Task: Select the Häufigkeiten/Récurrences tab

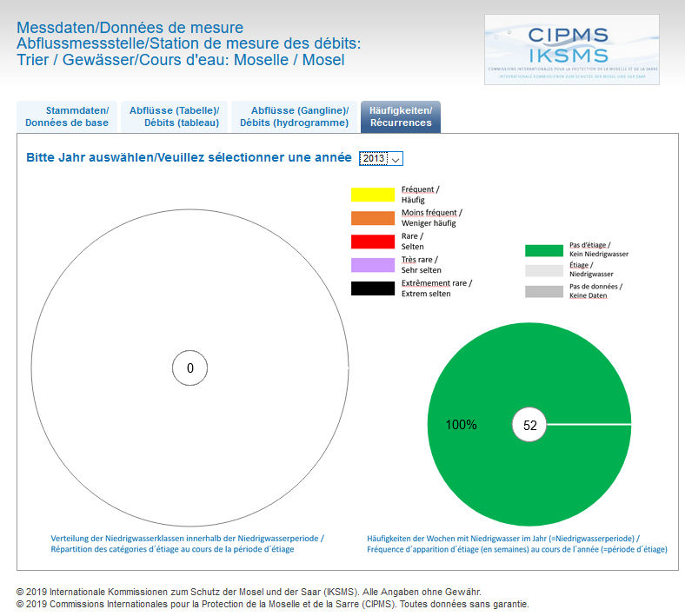Action: click(400, 116)
